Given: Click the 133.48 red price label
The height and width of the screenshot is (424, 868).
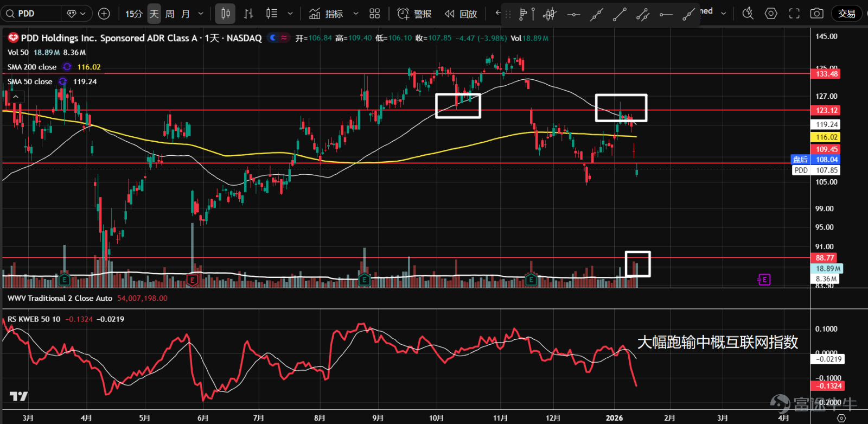Looking at the screenshot, I should tap(826, 74).
